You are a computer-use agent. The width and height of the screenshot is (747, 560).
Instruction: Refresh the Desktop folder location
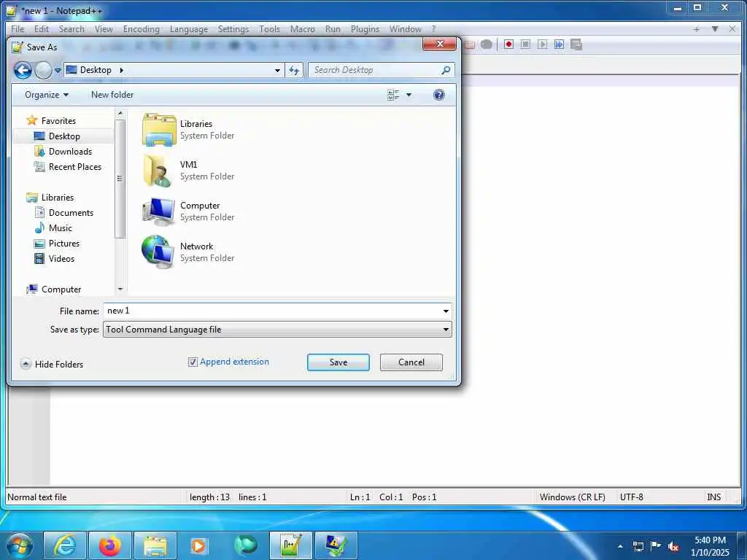pos(294,71)
